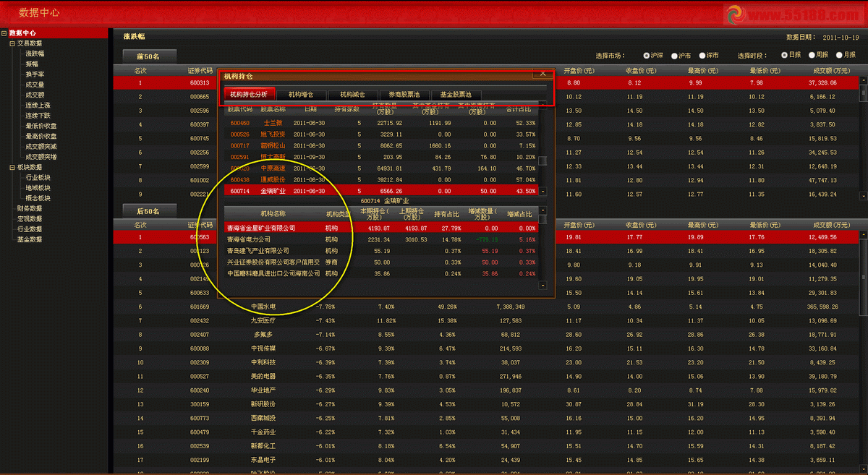Open 概念板块 under 板块数据

[38, 198]
